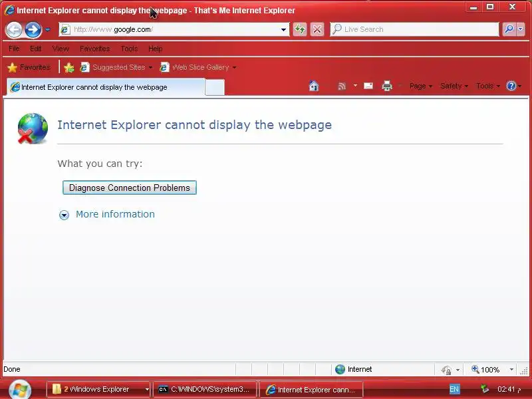
Task: Click the search magnifier button
Action: click(509, 29)
